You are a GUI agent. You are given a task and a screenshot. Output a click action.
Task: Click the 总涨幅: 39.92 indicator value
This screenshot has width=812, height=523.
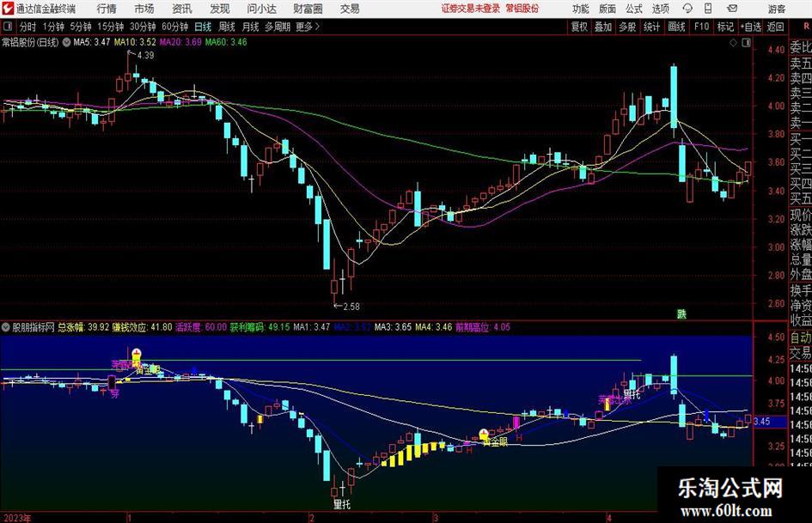coord(83,327)
